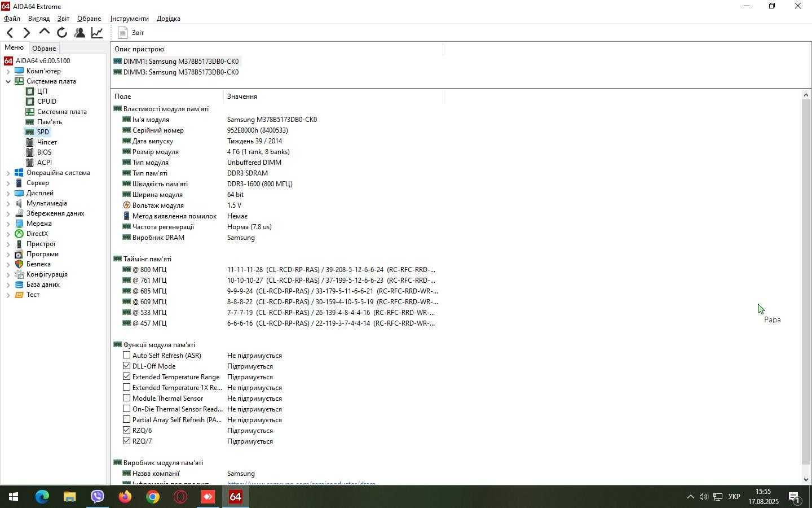Open the Вигляд menu
Viewport: 812px width, 508px height.
click(39, 19)
